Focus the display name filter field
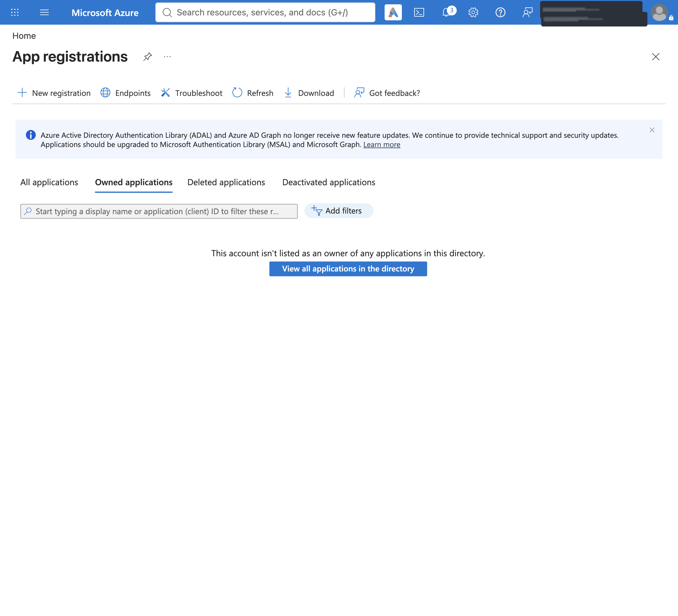 coord(159,211)
